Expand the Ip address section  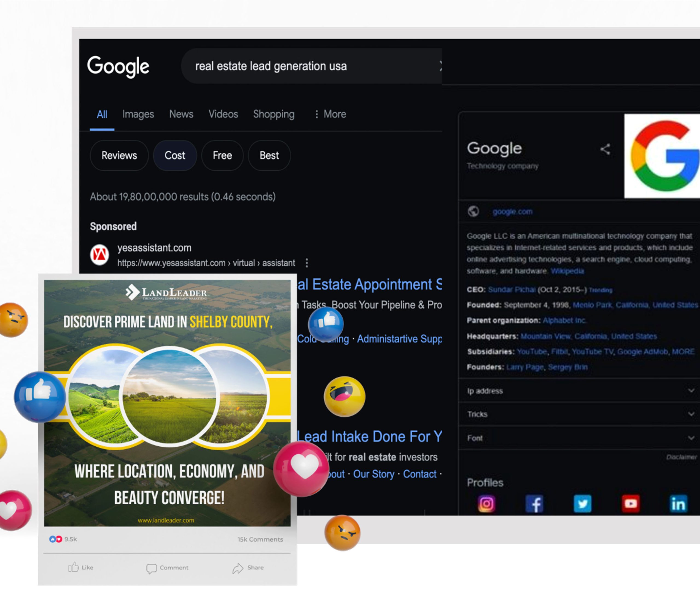579,391
